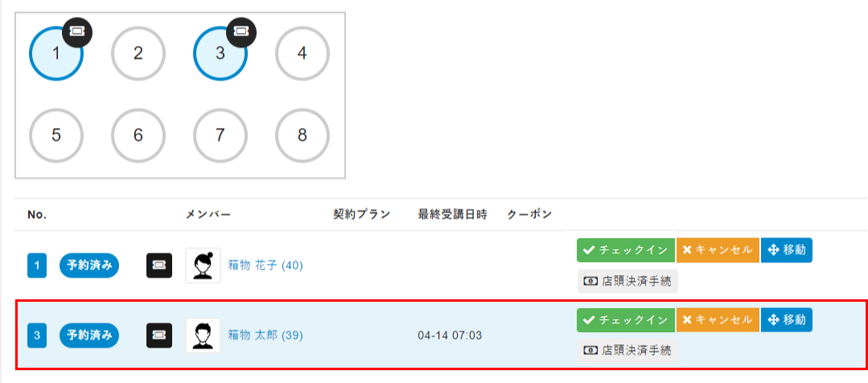Image resolution: width=868 pixels, height=383 pixels.
Task: Click the ticket badge on seat 1
Action: (77, 31)
